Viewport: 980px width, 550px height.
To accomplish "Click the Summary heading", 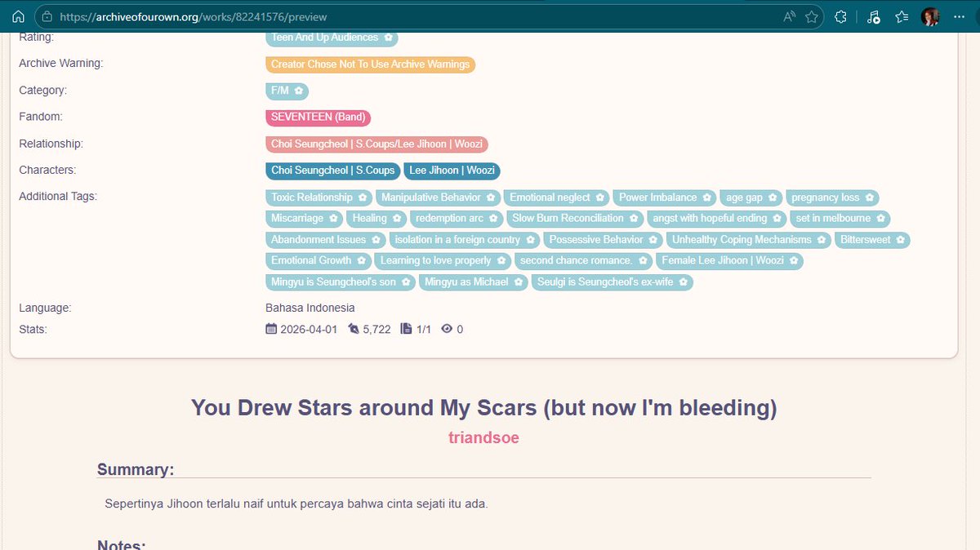I will (x=136, y=469).
